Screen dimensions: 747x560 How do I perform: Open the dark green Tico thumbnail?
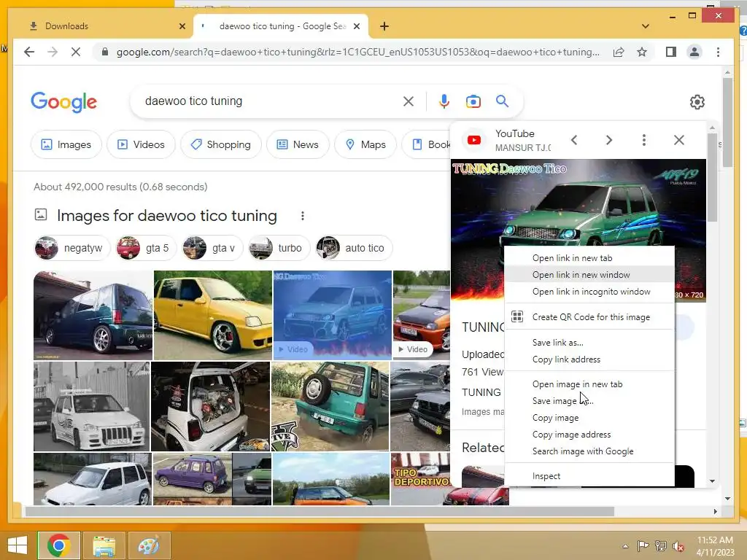click(93, 315)
